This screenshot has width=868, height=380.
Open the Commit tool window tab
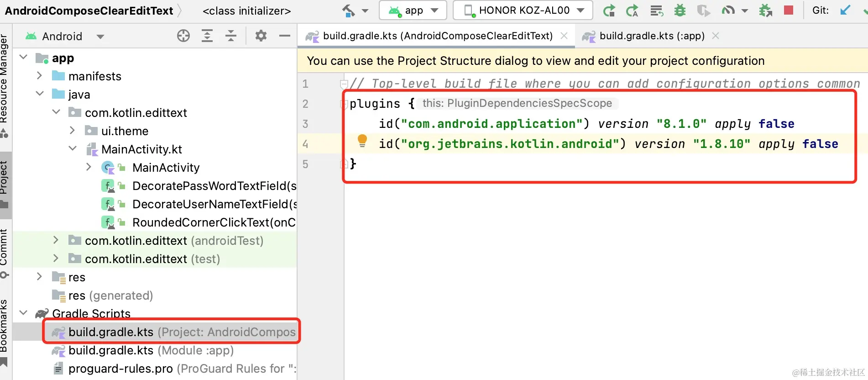[5, 253]
